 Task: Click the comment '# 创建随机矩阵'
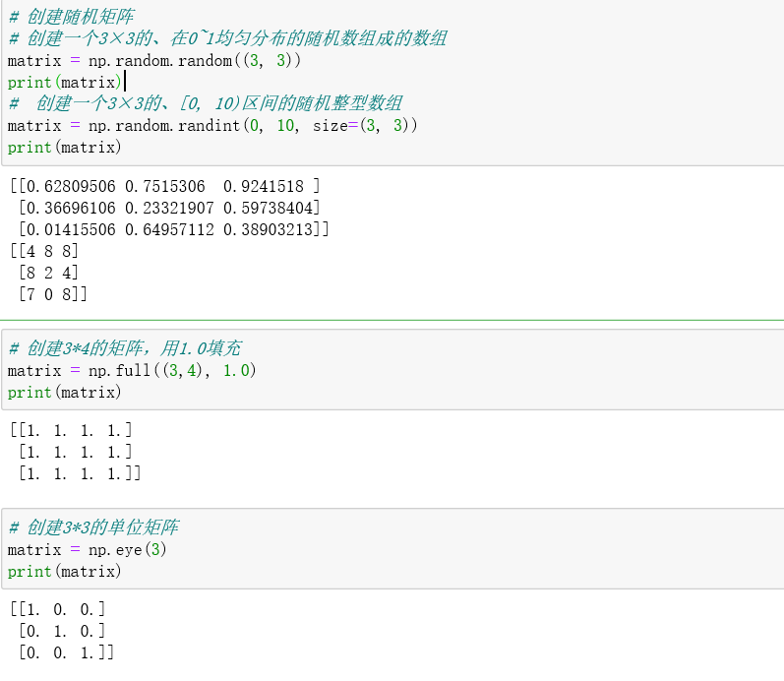pos(71,17)
